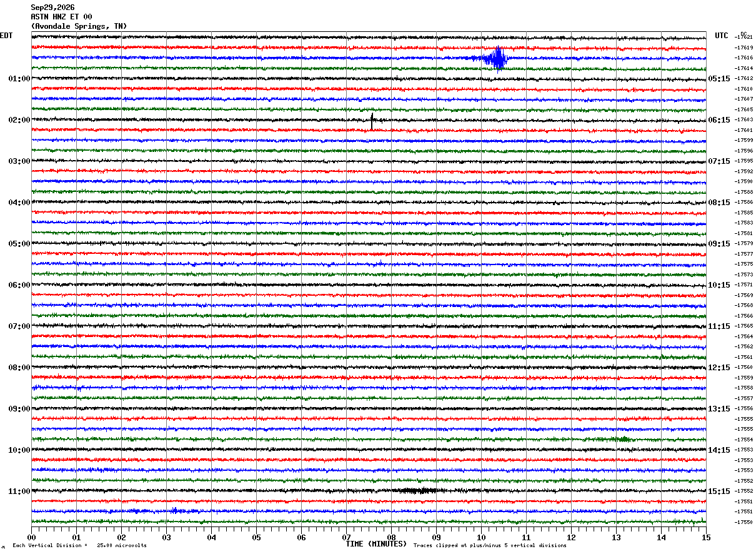The image size is (756, 554).
Task: Select the 11:00 EDT time label
Action: [x=19, y=491]
